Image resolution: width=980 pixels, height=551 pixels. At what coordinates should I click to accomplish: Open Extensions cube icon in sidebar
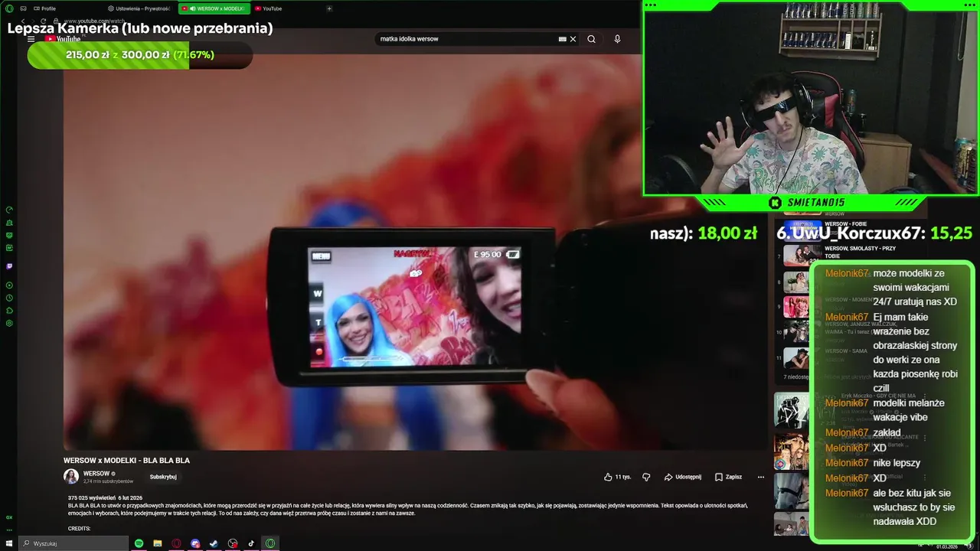(x=9, y=310)
